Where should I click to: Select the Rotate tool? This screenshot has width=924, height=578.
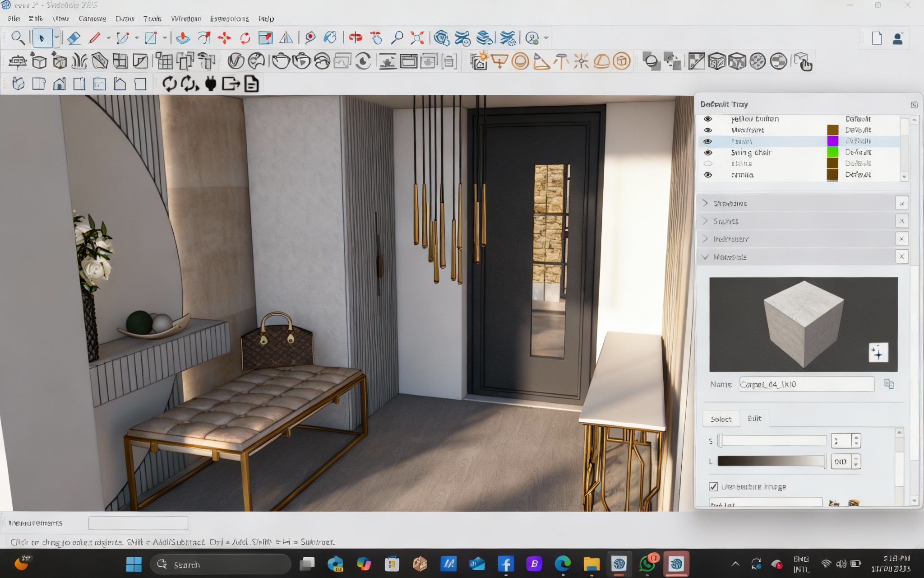245,38
